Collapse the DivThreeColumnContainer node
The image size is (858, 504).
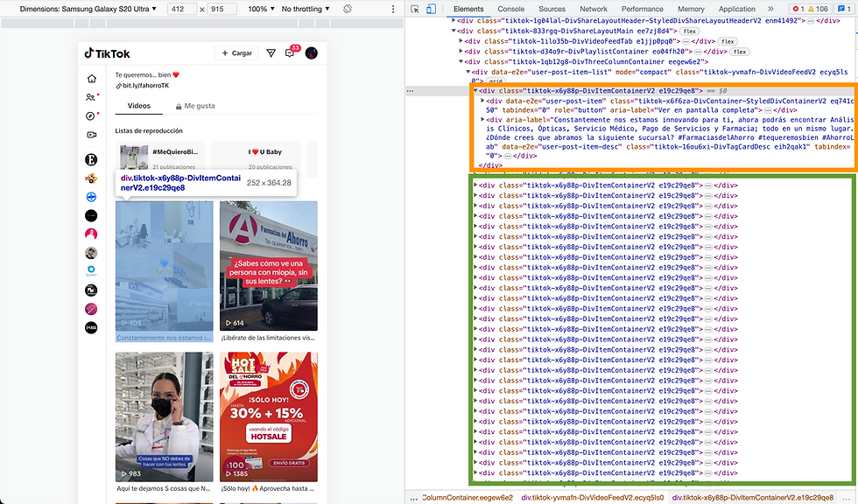point(461,62)
